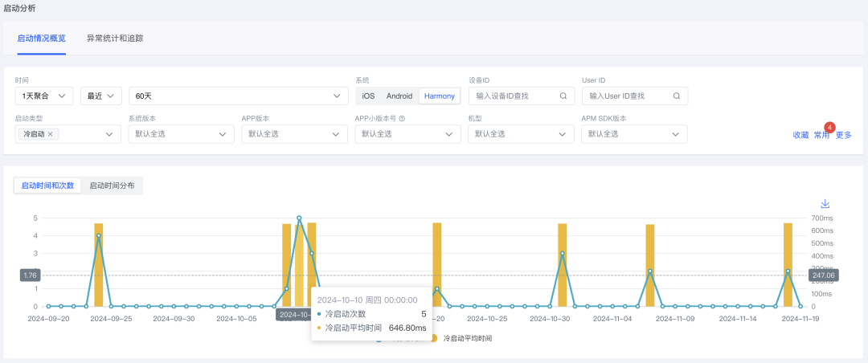Click the download chart icon
The height and width of the screenshot is (363, 868).
click(x=825, y=204)
